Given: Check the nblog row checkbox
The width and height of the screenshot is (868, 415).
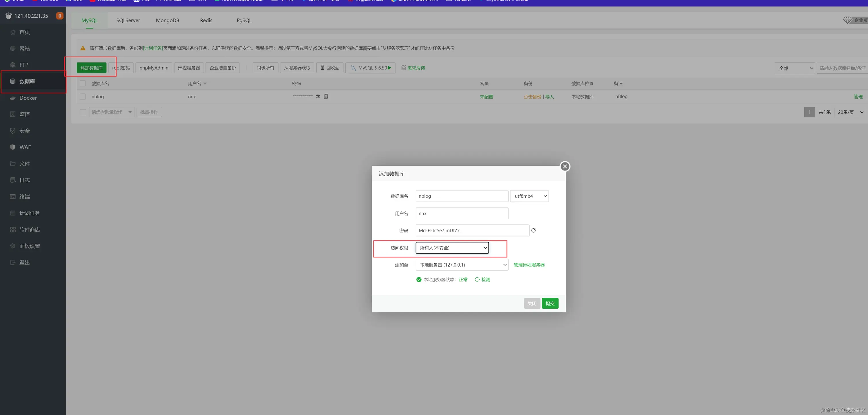Looking at the screenshot, I should 83,97.
